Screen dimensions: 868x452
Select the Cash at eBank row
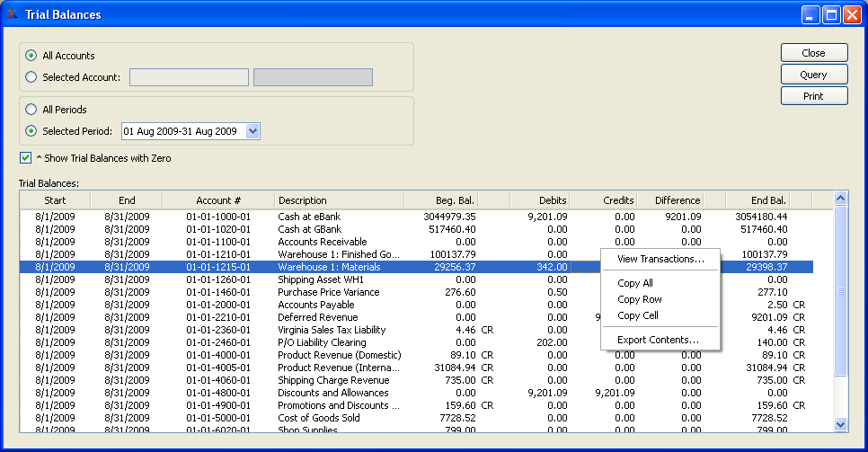click(x=309, y=217)
